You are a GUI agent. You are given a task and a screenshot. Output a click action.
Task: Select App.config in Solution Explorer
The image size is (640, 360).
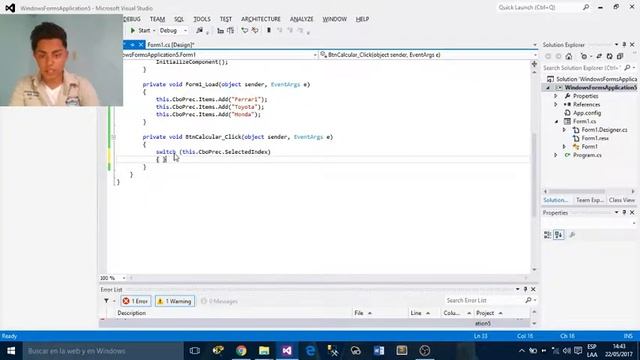pyautogui.click(x=587, y=113)
